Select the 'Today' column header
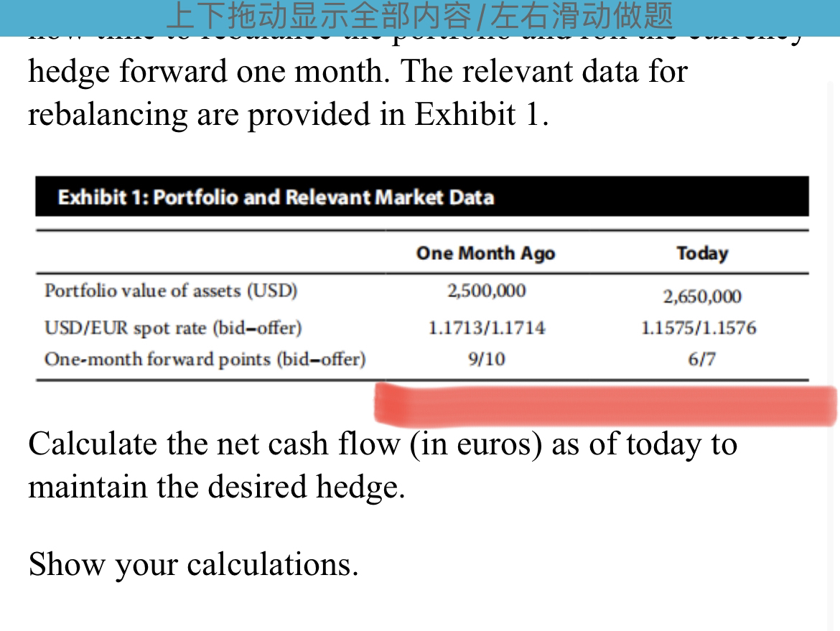This screenshot has width=840, height=631. tap(702, 253)
